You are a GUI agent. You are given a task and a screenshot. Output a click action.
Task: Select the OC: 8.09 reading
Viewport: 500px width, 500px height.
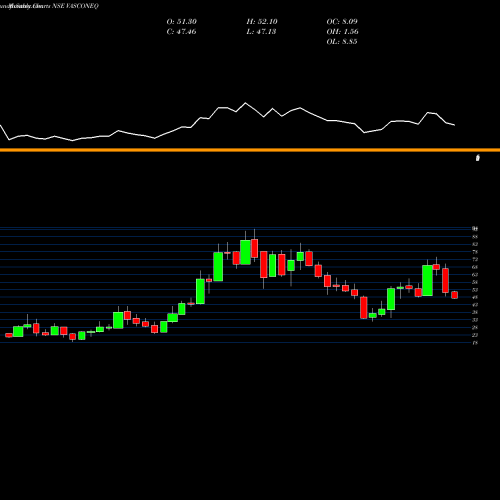click(342, 22)
